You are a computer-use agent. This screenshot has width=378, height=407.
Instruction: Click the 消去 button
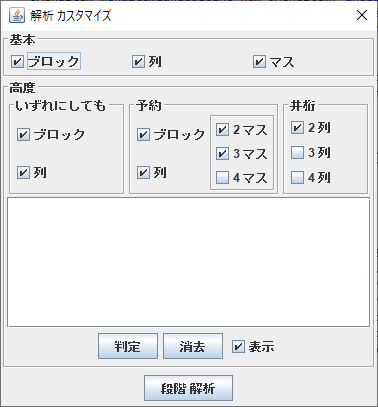click(193, 346)
